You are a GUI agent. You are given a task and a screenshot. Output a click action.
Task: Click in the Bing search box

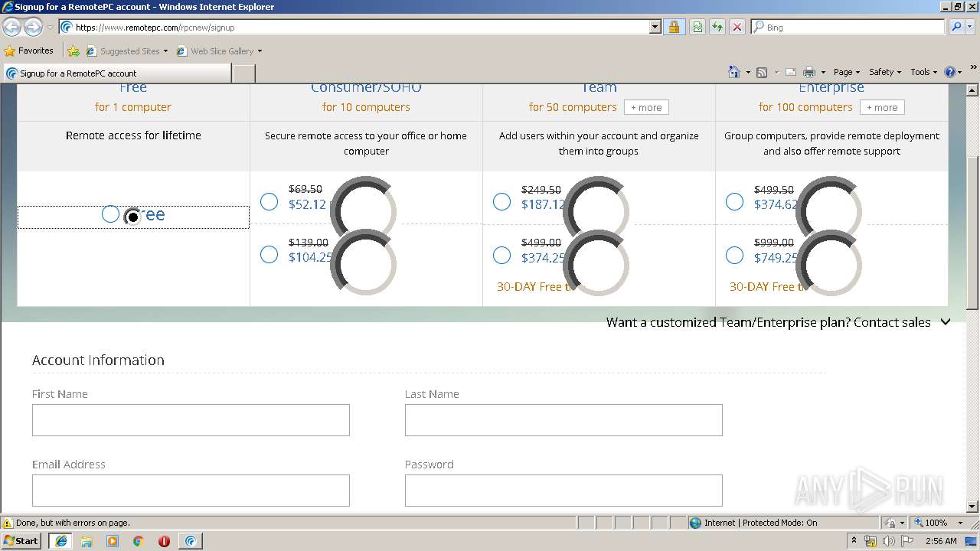[848, 28]
